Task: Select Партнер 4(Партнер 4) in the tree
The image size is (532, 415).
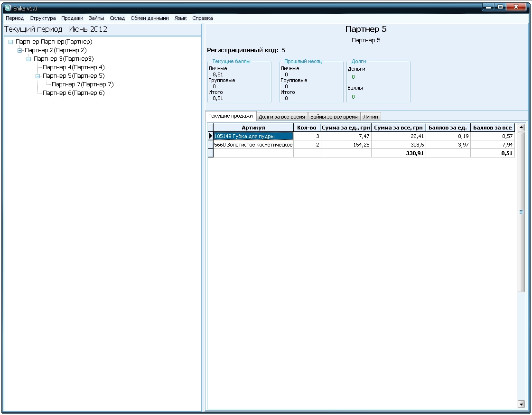Action: coord(74,67)
